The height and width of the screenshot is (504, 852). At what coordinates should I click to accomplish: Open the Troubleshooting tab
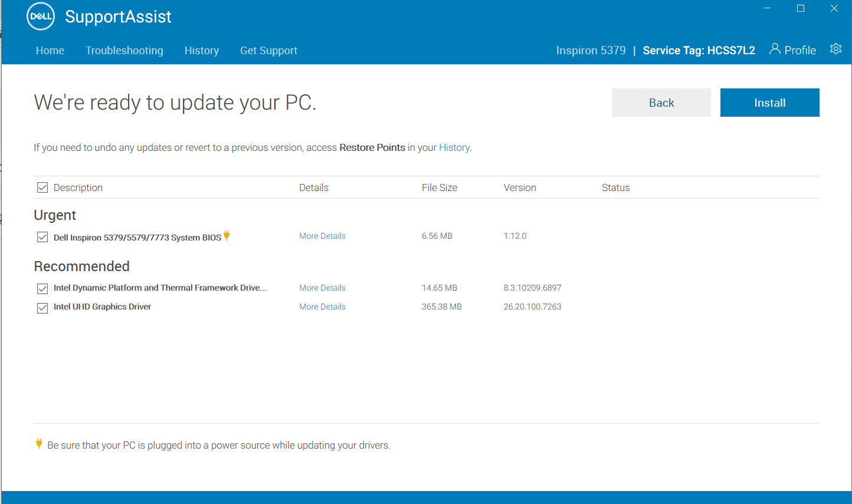(x=124, y=51)
